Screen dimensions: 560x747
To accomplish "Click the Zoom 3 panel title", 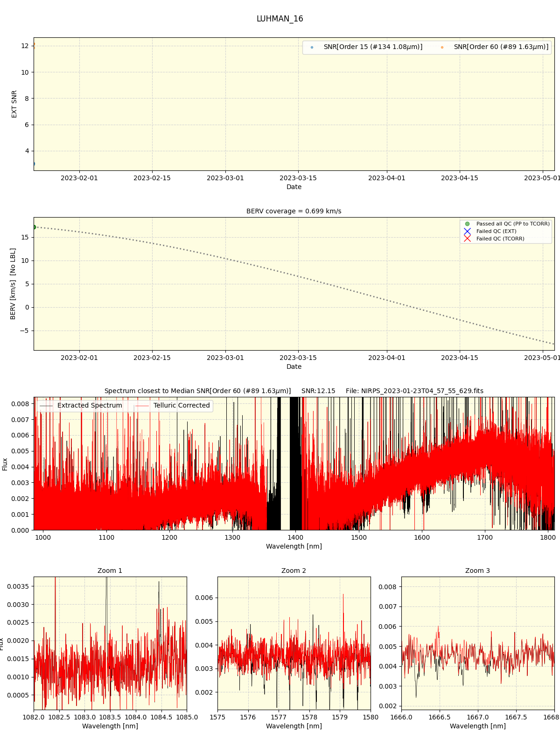I will pos(478,571).
